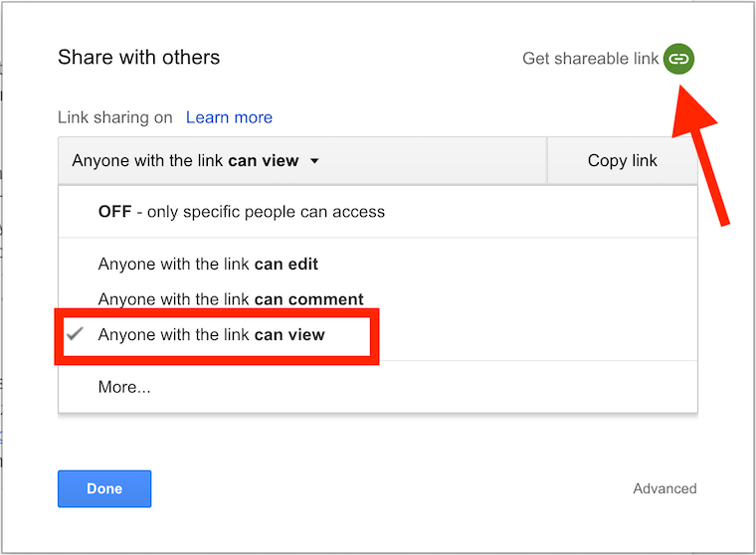Click the checkmark beside "can view"

tap(75, 335)
